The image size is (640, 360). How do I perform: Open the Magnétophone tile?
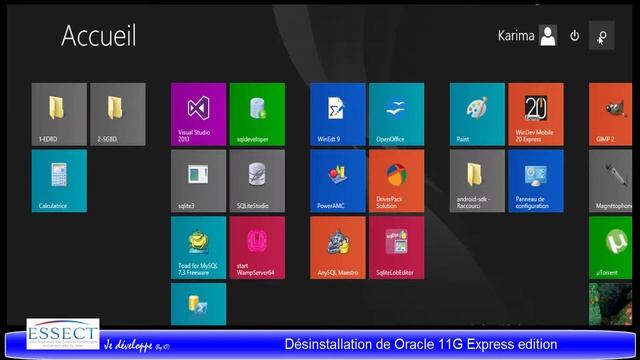coord(611,181)
